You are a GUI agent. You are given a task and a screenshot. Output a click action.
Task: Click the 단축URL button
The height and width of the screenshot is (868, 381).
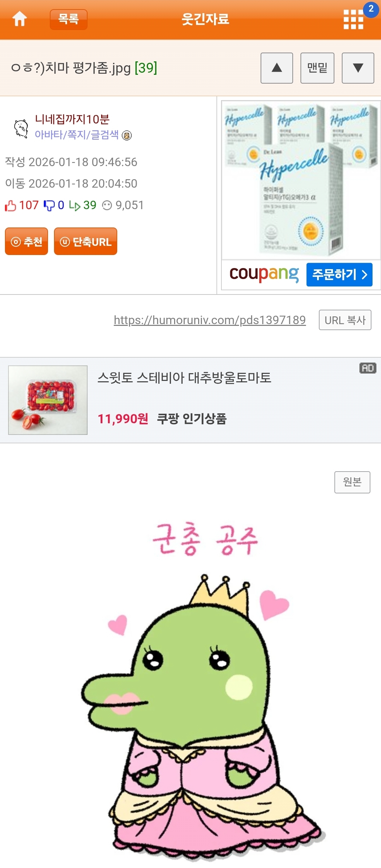[85, 241]
